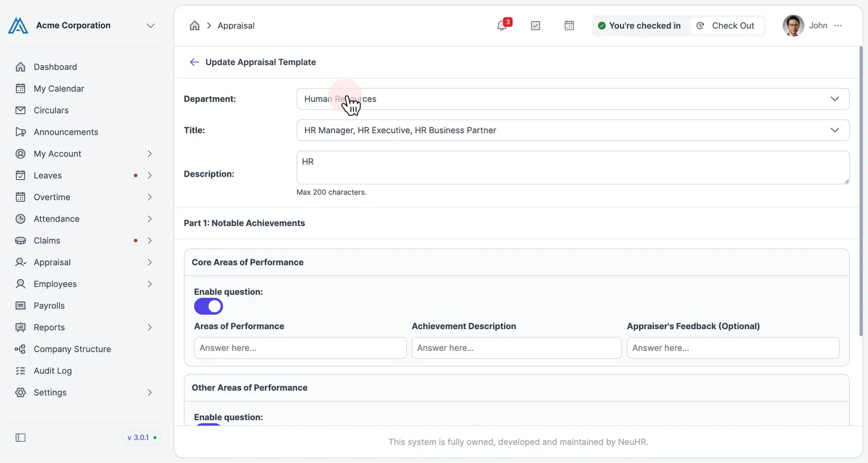Click the Check Out button
The width and height of the screenshot is (868, 463).
pyautogui.click(x=726, y=25)
